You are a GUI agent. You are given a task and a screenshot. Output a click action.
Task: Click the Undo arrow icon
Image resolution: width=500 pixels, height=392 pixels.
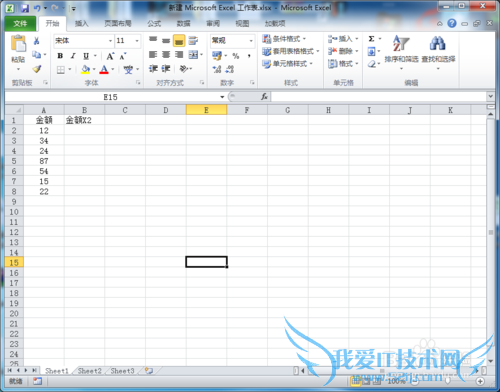(37, 8)
